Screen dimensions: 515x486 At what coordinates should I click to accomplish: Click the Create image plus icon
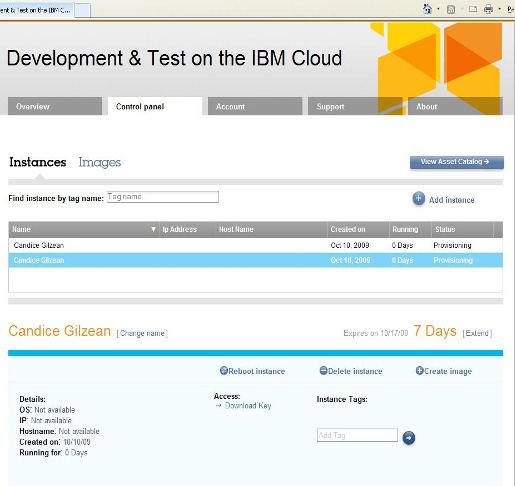(419, 370)
